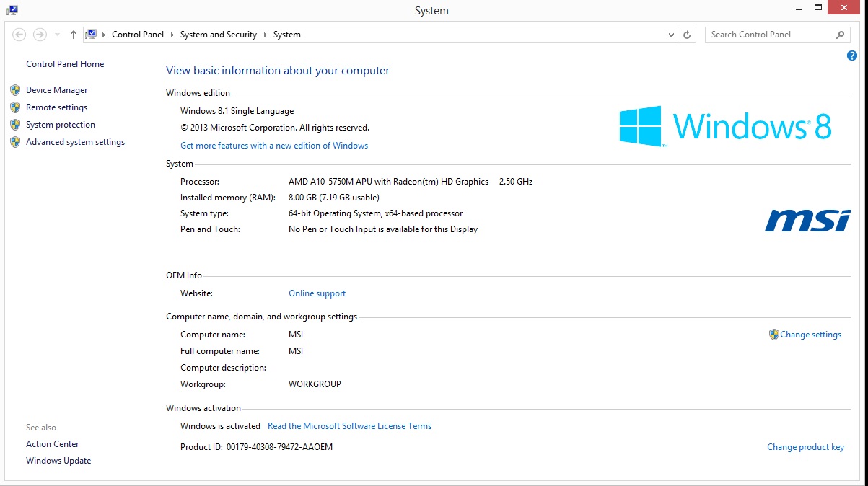Click Change product key
The image size is (868, 486).
point(805,447)
